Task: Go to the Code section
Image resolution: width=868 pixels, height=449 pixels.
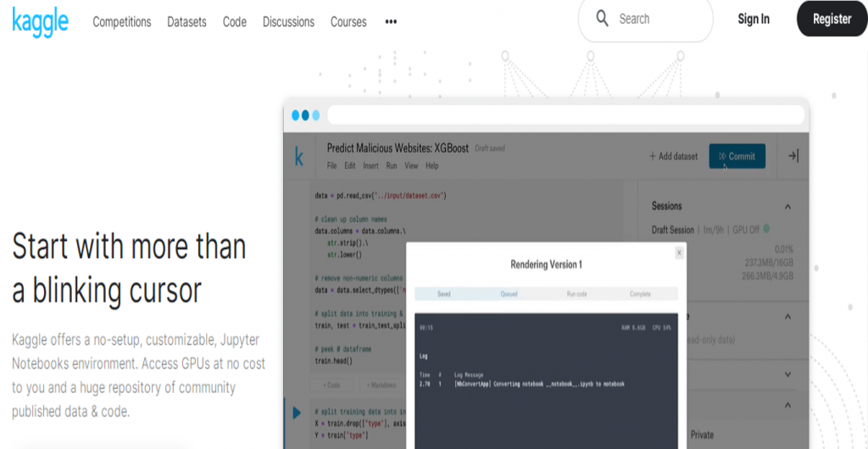Action: click(x=235, y=22)
